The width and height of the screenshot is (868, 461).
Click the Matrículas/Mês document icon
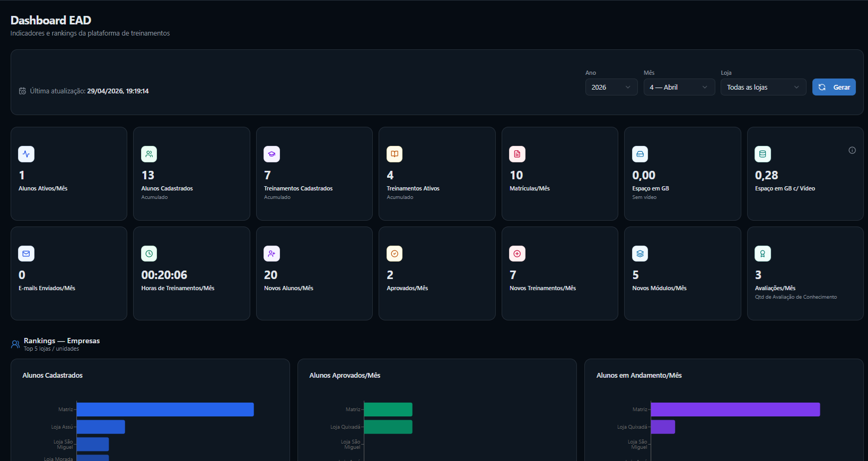[517, 154]
